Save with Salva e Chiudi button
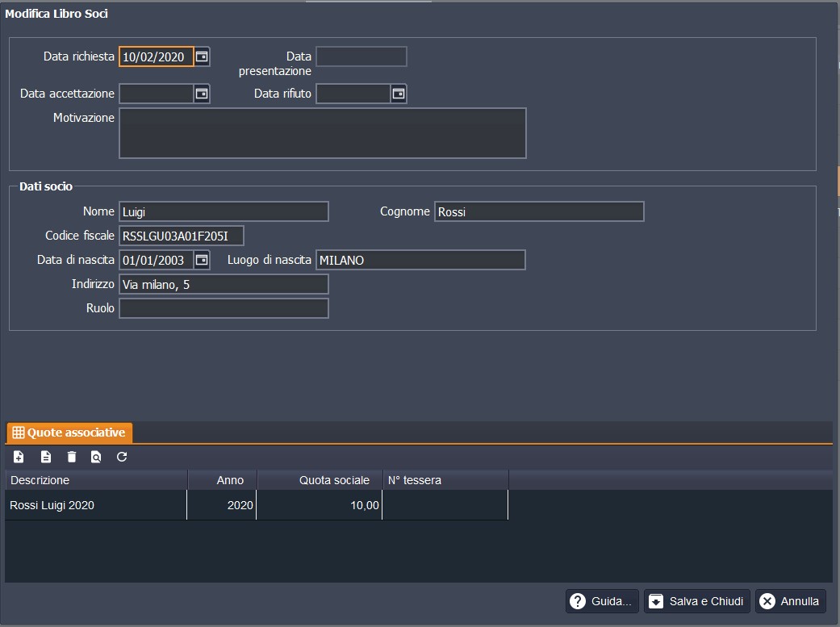The image size is (840, 627). pos(698,601)
